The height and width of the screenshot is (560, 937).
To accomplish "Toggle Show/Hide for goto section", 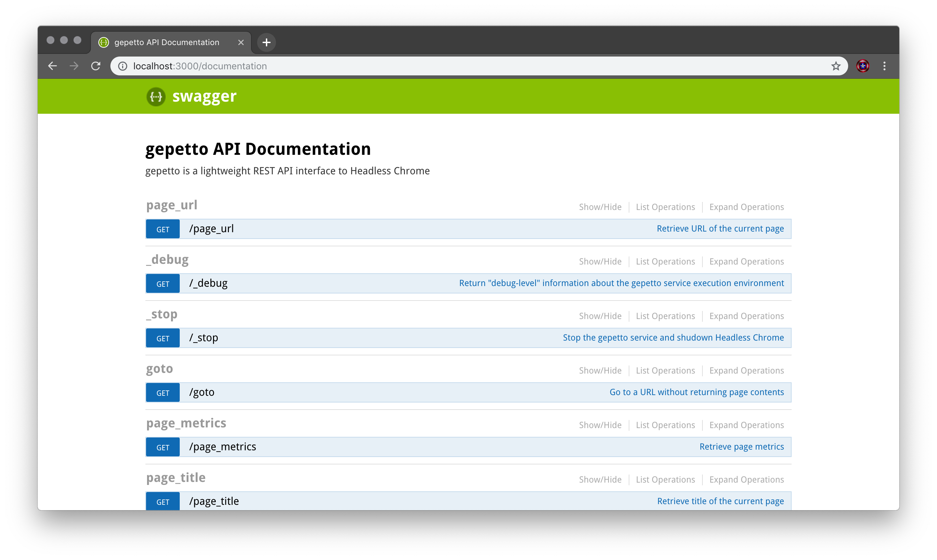I will point(600,371).
